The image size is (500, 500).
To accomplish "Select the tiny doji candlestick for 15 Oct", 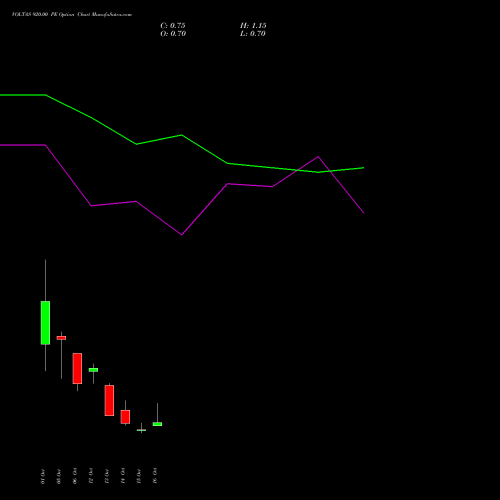I will click(141, 430).
